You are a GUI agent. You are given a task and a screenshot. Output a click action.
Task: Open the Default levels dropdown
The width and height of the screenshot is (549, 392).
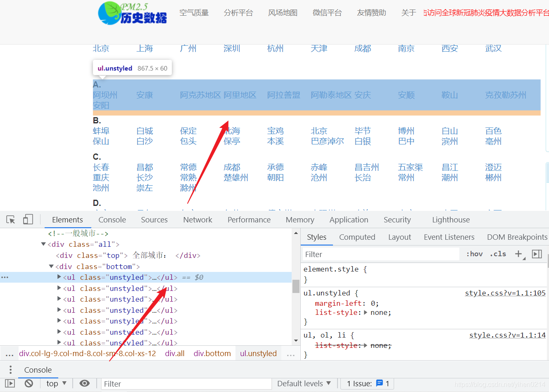point(304,383)
